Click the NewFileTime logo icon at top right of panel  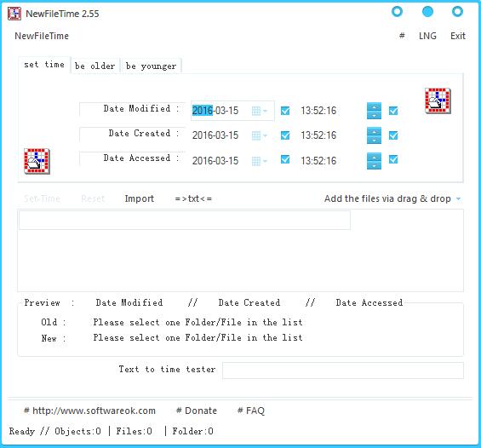click(x=438, y=101)
